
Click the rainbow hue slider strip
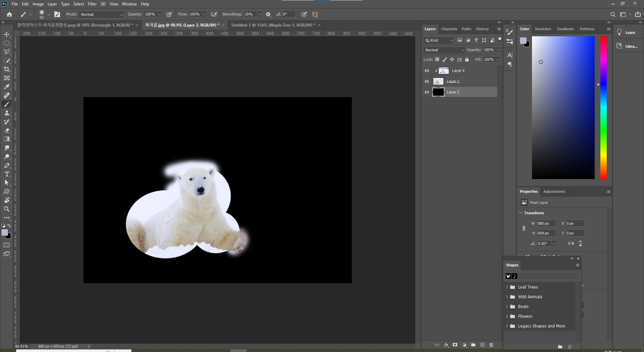pyautogui.click(x=603, y=107)
